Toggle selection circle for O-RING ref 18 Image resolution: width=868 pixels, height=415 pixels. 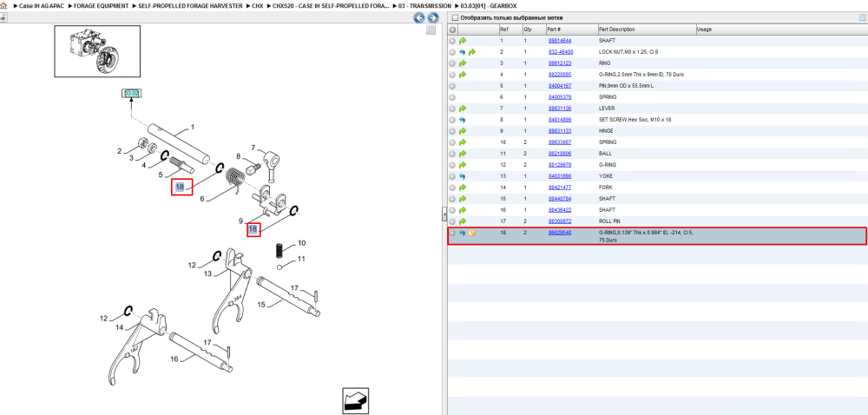coord(452,233)
